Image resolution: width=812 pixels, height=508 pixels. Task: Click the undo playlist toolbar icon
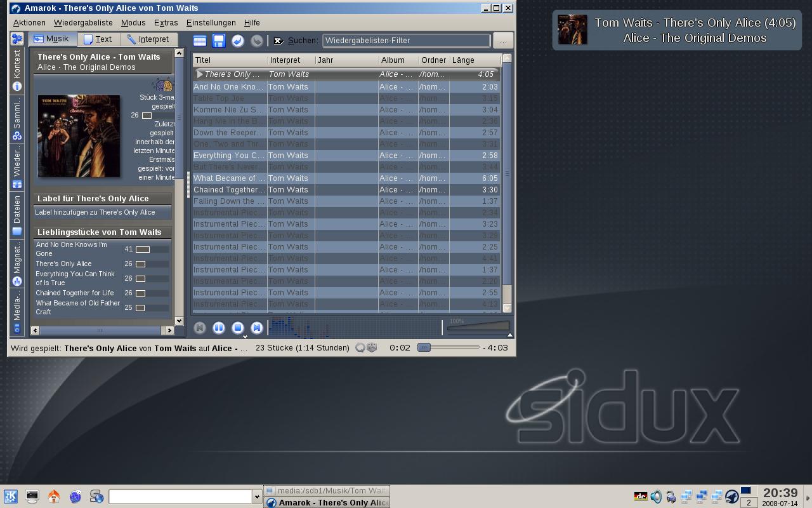[238, 41]
